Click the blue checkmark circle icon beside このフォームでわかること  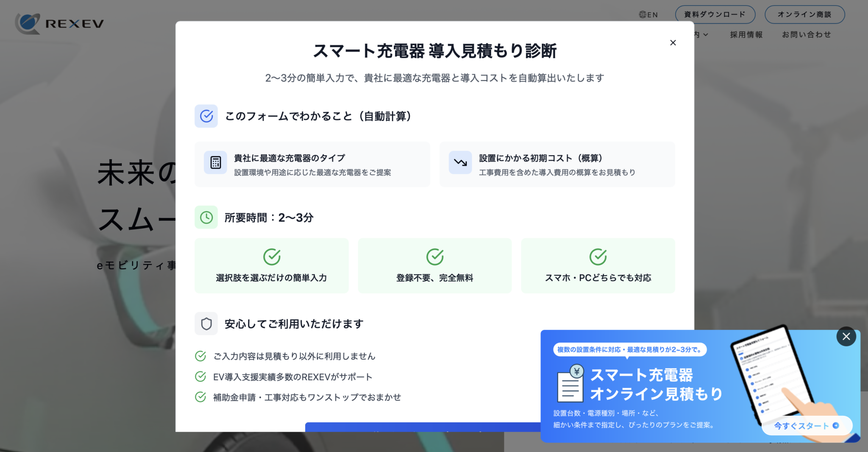click(x=206, y=116)
